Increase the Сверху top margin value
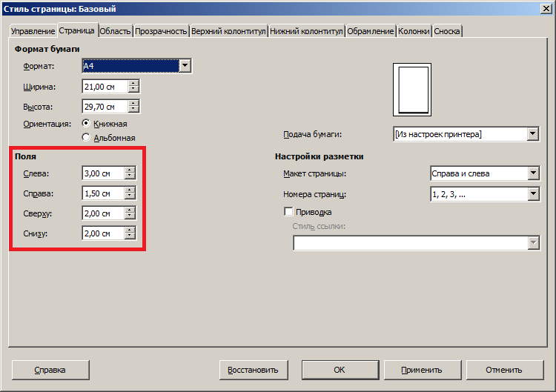The height and width of the screenshot is (392, 556). click(x=130, y=210)
